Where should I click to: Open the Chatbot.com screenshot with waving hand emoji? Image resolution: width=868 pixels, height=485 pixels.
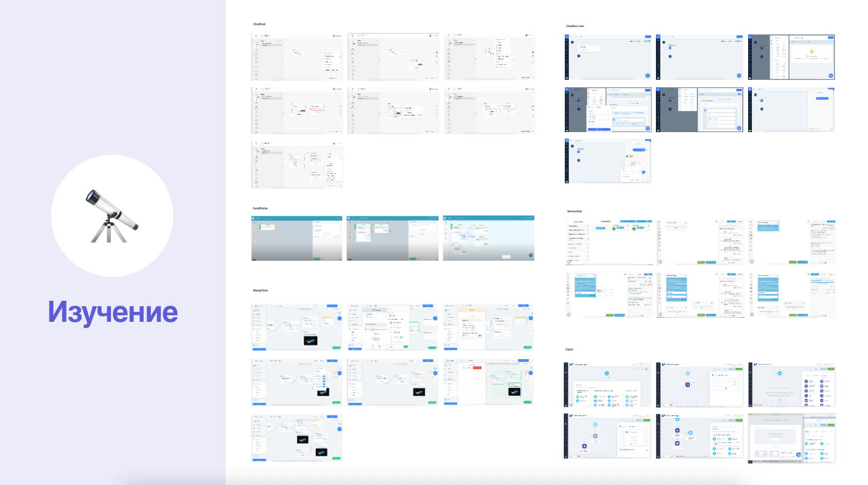(791, 57)
